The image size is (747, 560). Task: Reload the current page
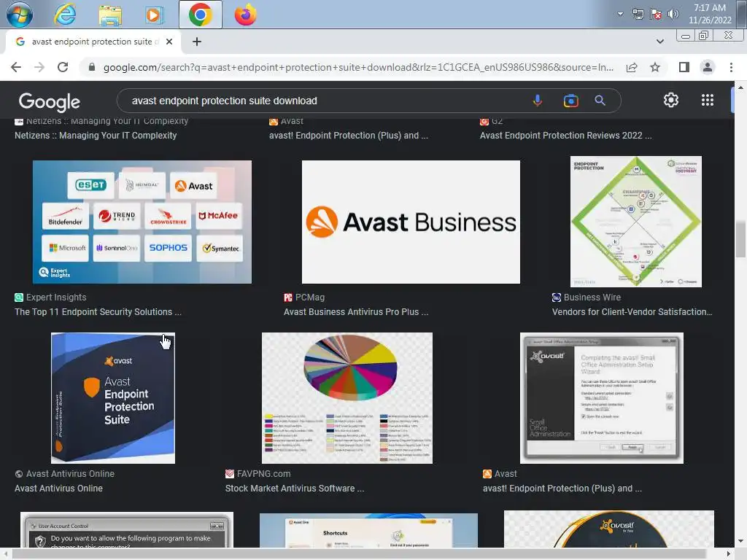[63, 67]
